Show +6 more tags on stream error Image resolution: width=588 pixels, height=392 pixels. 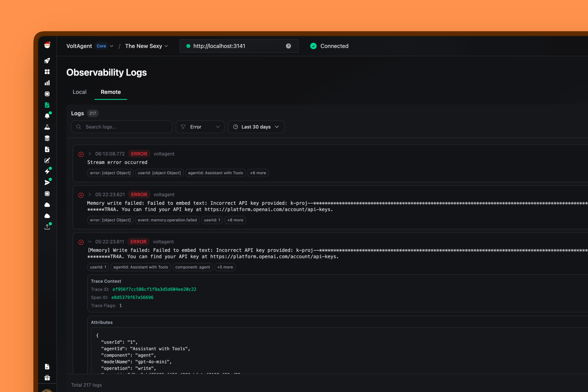[x=258, y=173]
